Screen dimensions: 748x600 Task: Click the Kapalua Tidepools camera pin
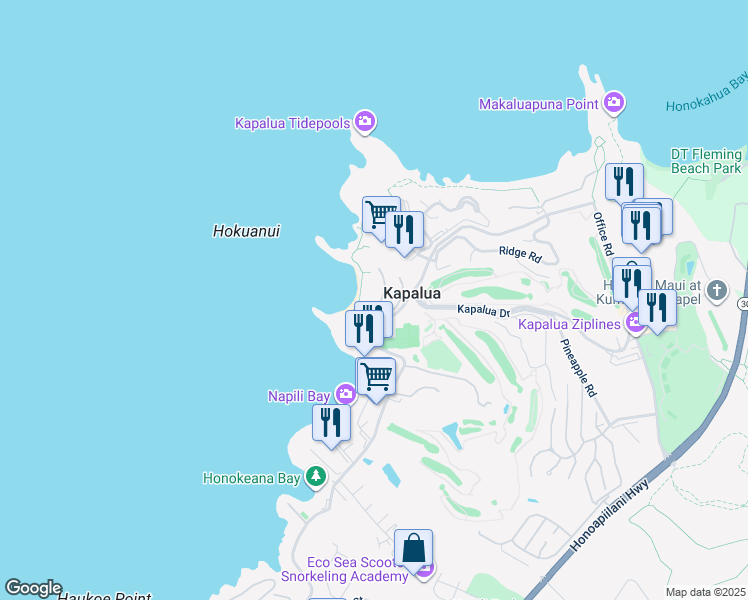pyautogui.click(x=365, y=121)
